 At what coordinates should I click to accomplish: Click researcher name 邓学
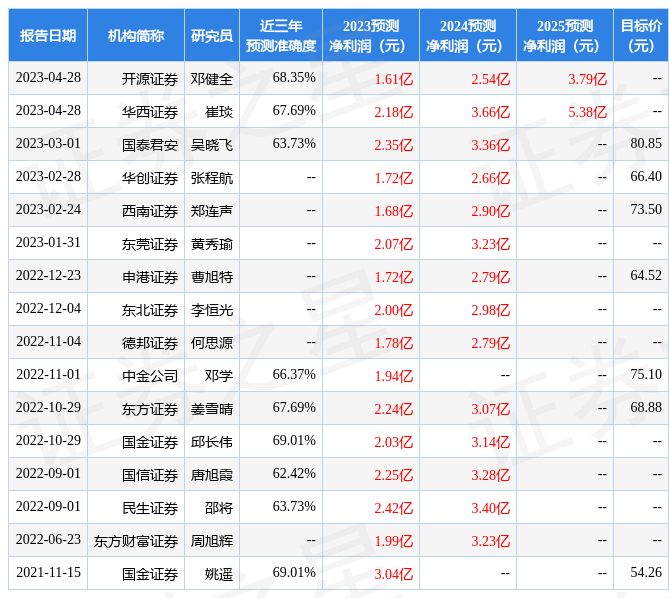point(219,376)
